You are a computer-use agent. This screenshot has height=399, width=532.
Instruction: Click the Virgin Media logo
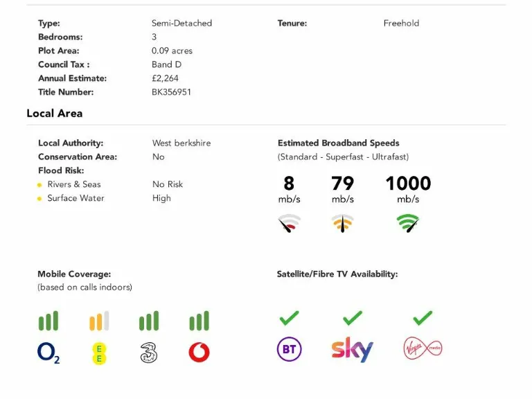click(x=423, y=348)
